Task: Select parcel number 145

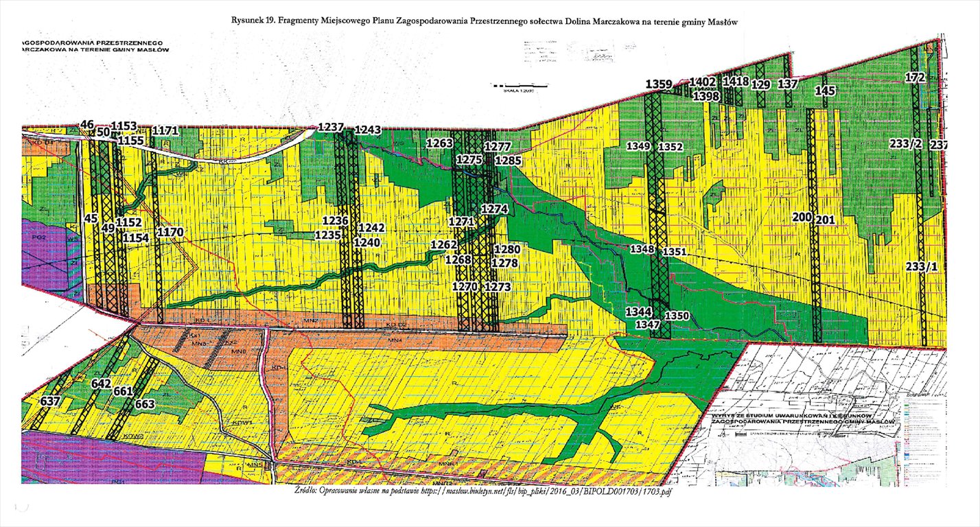Action: click(825, 90)
